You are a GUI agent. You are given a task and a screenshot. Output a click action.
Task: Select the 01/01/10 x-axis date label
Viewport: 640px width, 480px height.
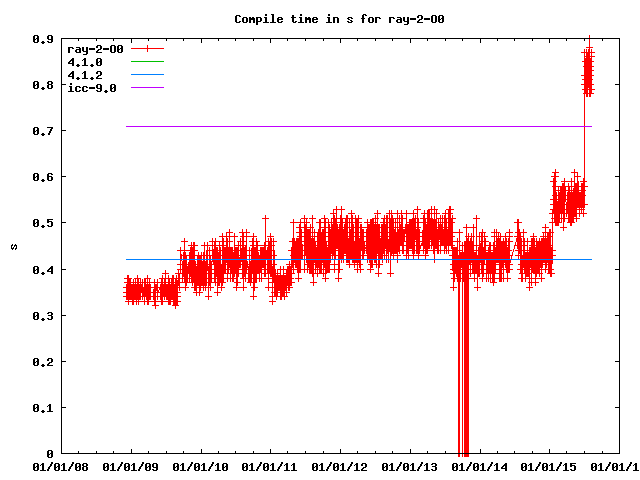click(201, 466)
